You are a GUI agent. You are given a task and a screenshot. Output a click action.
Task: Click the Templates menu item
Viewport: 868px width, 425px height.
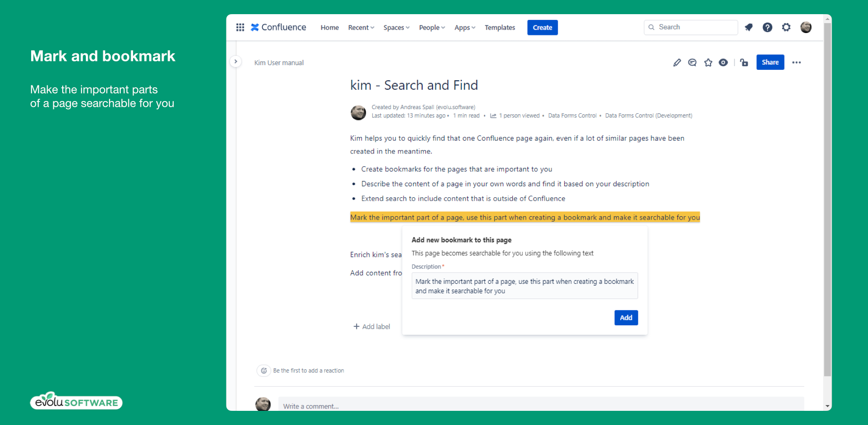tap(500, 27)
